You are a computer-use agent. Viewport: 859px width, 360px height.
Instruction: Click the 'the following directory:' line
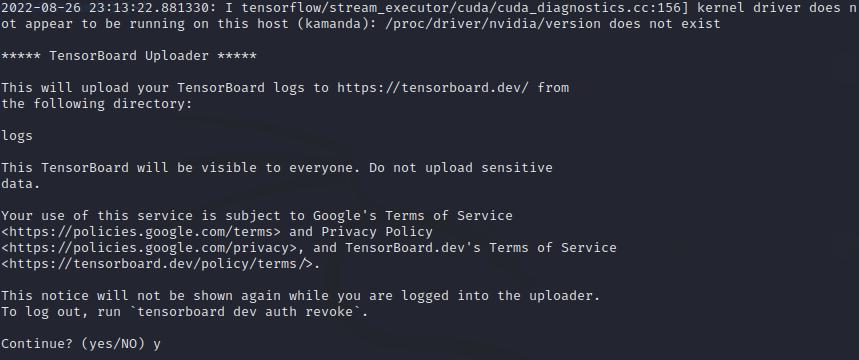[x=96, y=104]
